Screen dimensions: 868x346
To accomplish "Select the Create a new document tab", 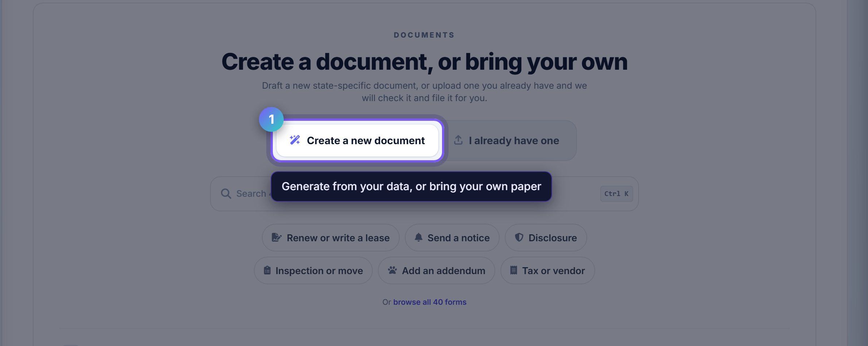I will (x=357, y=141).
